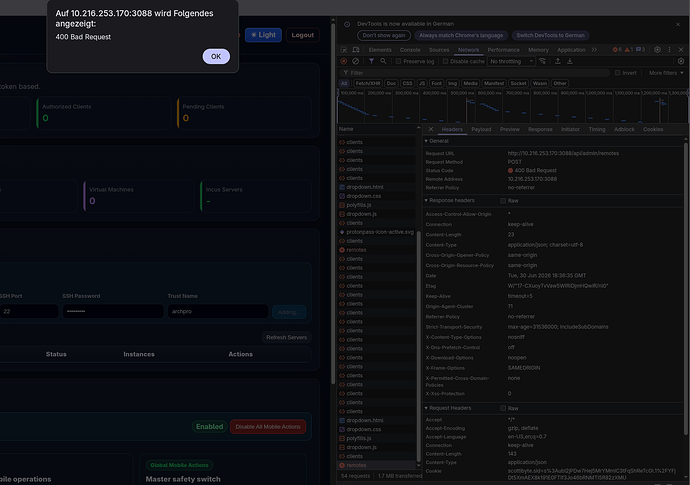Image resolution: width=690 pixels, height=485 pixels.
Task: Open the Response tab of the request
Action: [540, 129]
